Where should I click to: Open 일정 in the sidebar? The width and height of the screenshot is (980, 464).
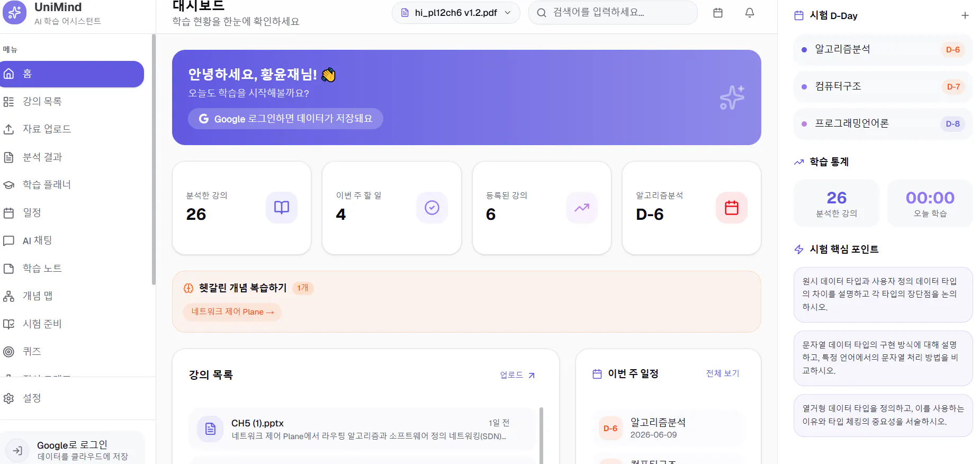coord(72,213)
